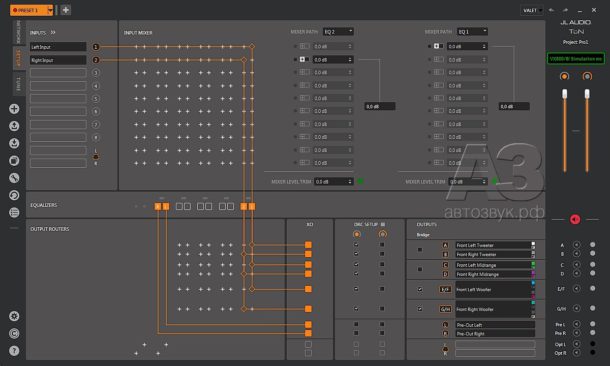Toggle first DRC checkbox in Pre-Out Left row

356,324
